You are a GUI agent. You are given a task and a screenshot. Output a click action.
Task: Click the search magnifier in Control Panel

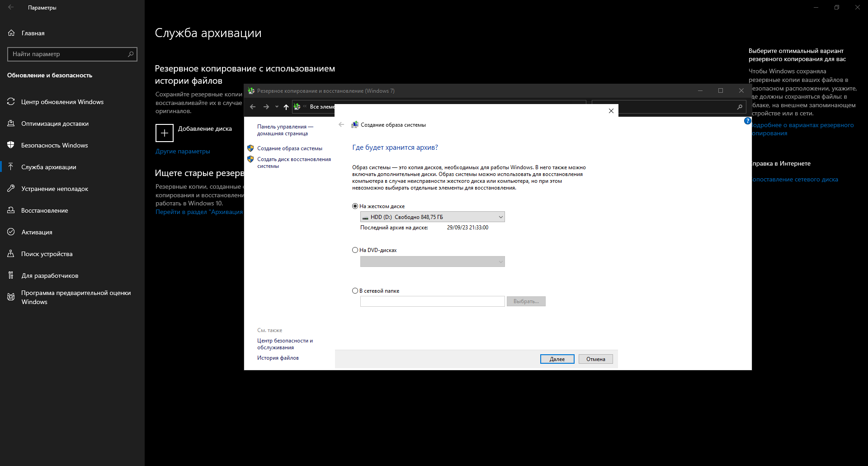pyautogui.click(x=740, y=107)
